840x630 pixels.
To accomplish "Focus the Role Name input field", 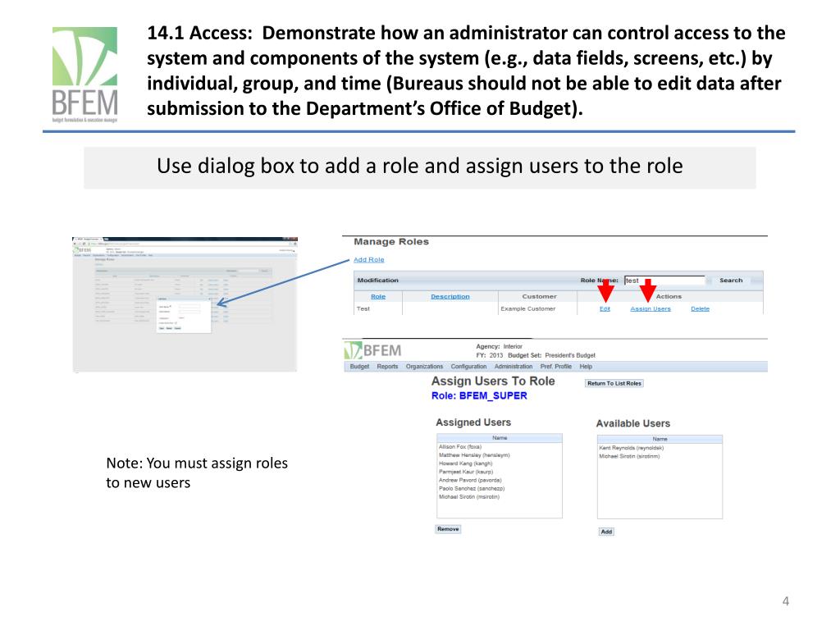I will (664, 281).
